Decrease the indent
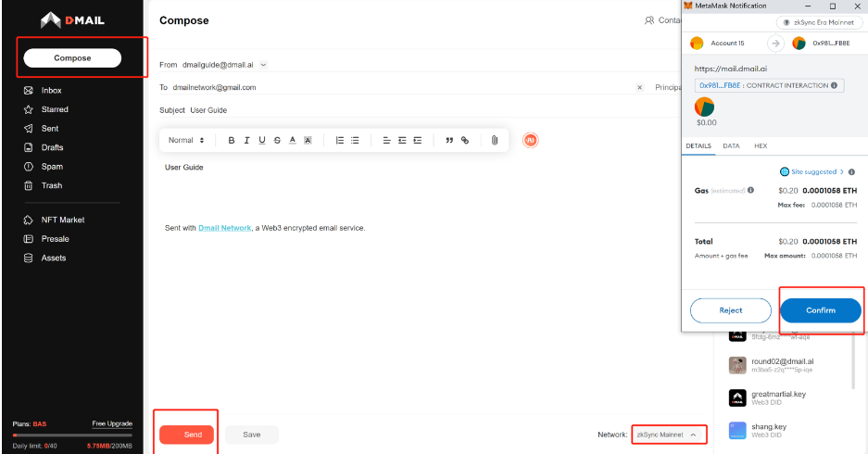This screenshot has height=454, width=868. click(x=402, y=141)
